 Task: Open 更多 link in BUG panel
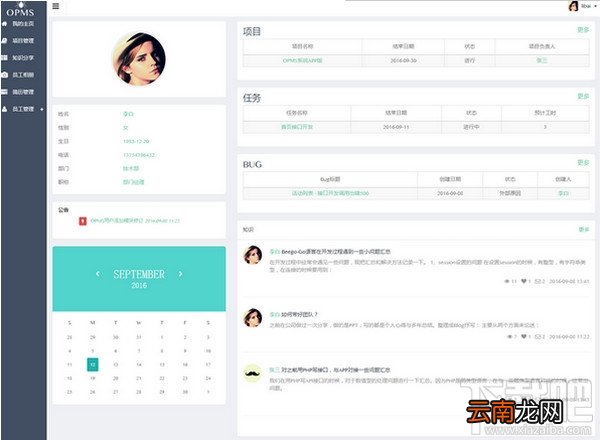pos(583,163)
